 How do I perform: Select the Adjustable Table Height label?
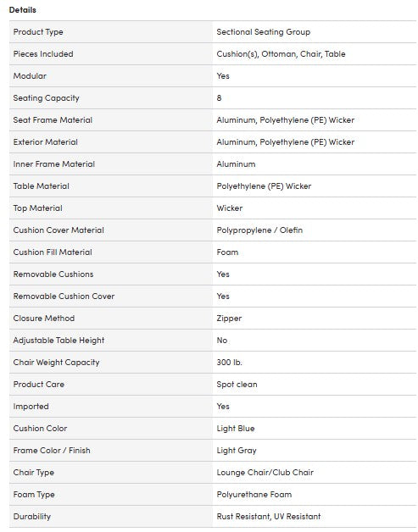click(x=59, y=341)
